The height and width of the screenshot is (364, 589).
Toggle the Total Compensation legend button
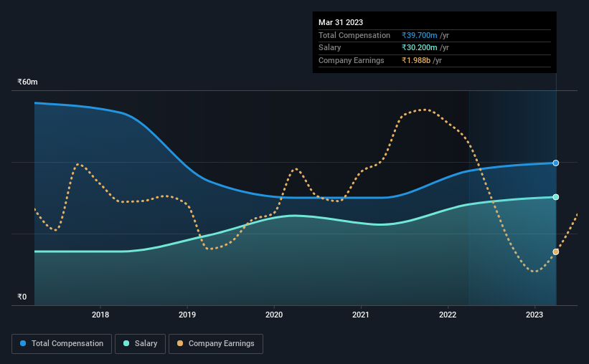62,344
